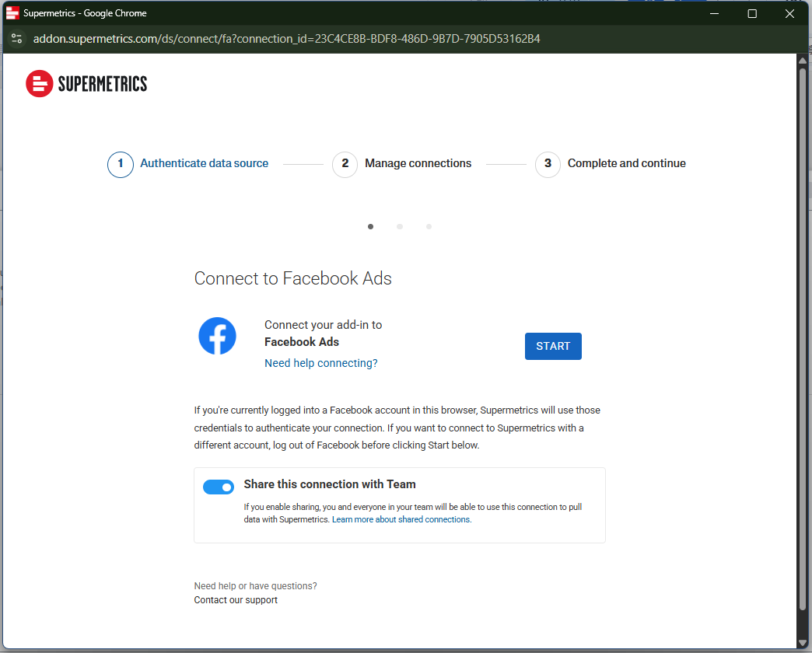Click the vertical scrollbar on the right
The height and width of the screenshot is (653, 812).
(x=803, y=334)
